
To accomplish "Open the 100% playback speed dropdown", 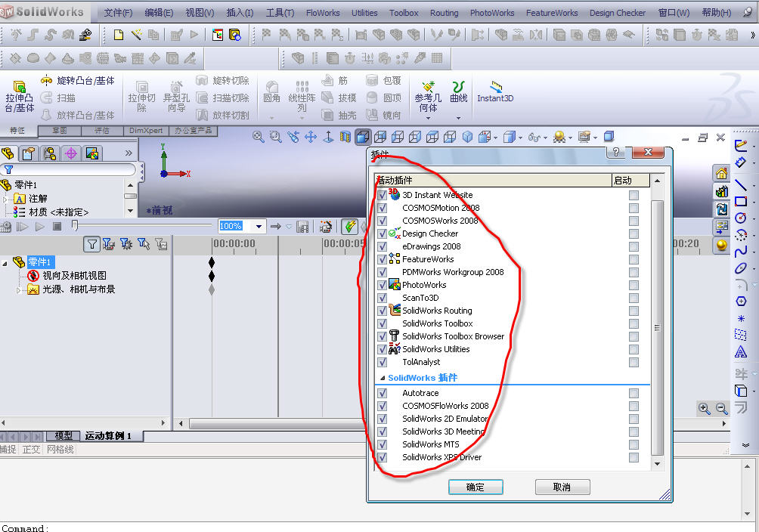I will click(x=259, y=227).
